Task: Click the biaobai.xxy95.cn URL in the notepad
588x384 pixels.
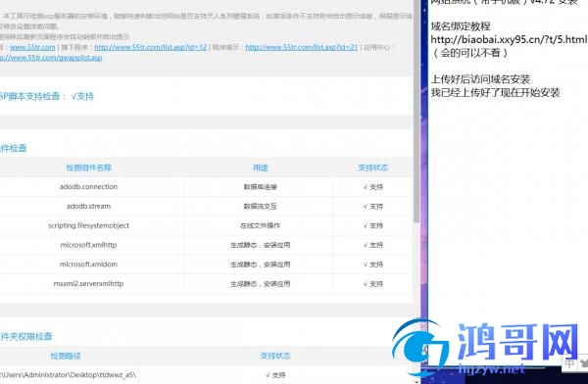Action: pyautogui.click(x=509, y=39)
